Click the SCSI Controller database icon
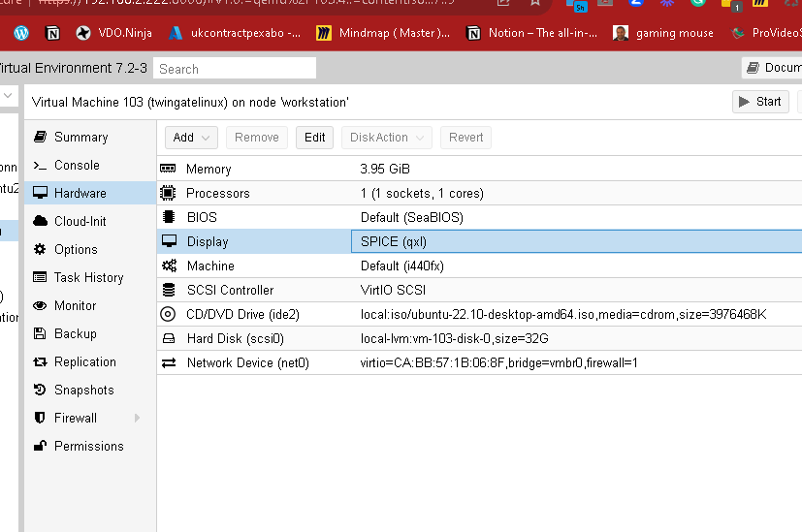The image size is (802, 532). click(169, 290)
